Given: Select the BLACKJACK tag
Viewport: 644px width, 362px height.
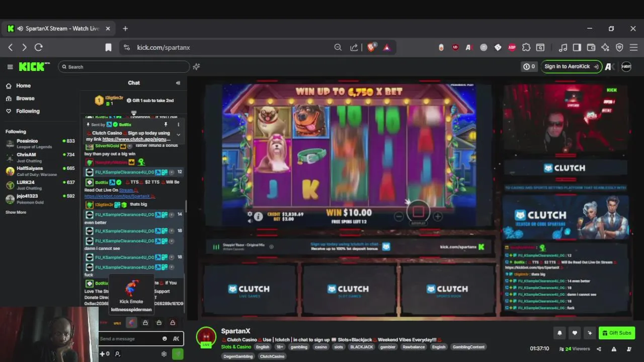Looking at the screenshot, I should click(x=361, y=347).
